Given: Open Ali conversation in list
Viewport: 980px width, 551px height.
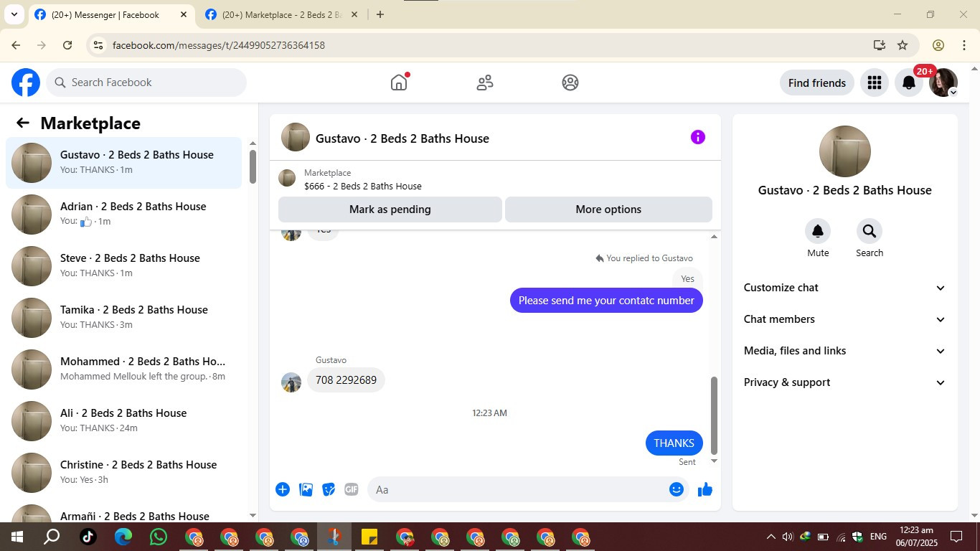Looking at the screenshot, I should [x=124, y=421].
